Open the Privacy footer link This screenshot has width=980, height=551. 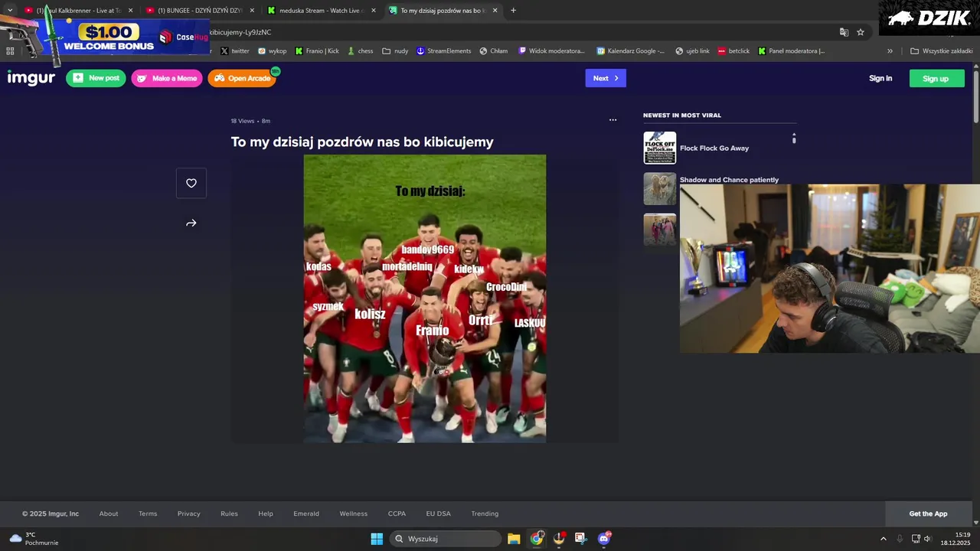click(x=189, y=514)
